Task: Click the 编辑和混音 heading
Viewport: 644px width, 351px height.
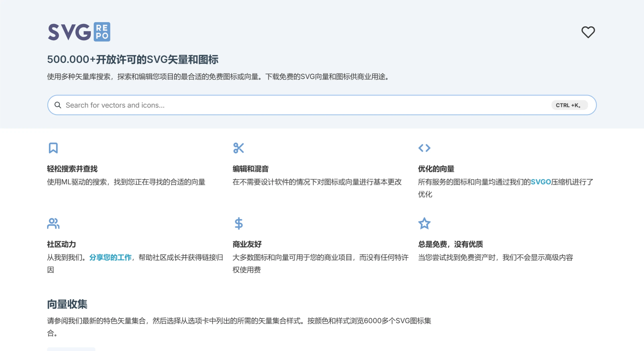Action: (x=251, y=169)
